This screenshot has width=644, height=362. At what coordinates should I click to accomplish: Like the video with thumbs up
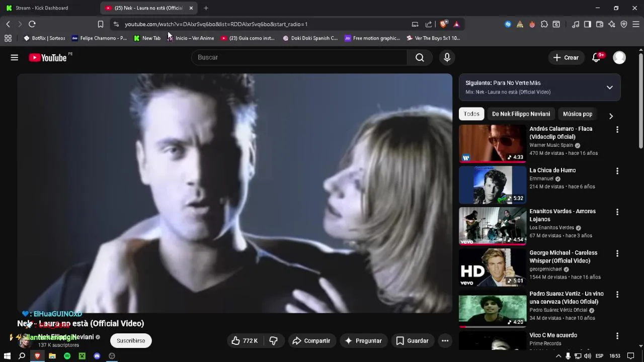(244, 341)
